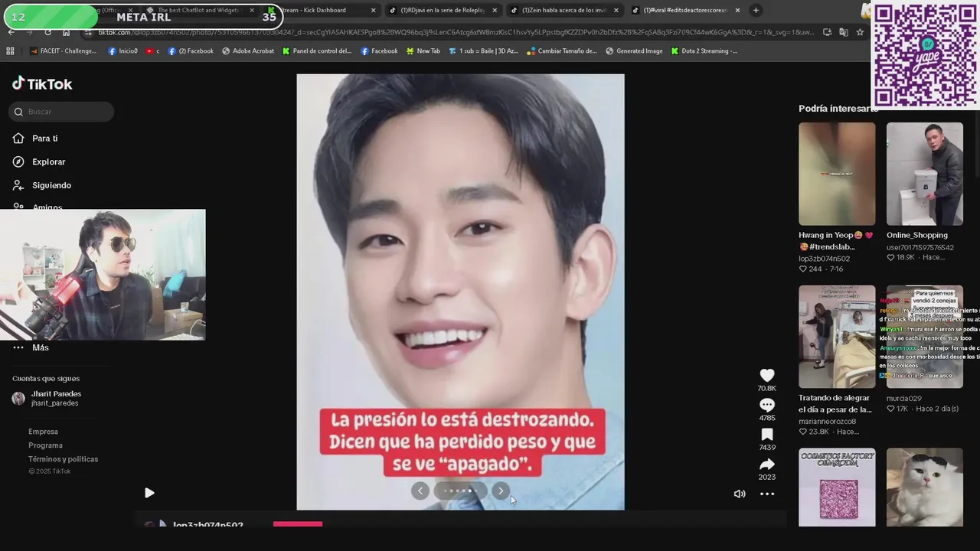Click the install app icon in address bar

[x=828, y=32]
